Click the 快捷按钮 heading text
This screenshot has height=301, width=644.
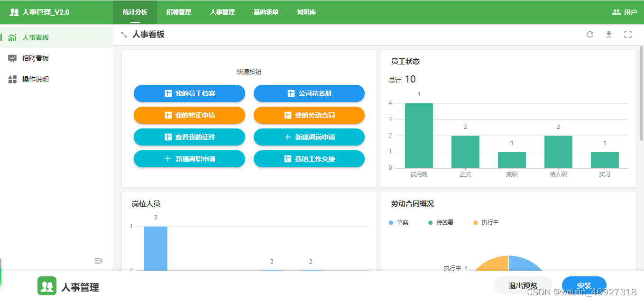pos(249,72)
